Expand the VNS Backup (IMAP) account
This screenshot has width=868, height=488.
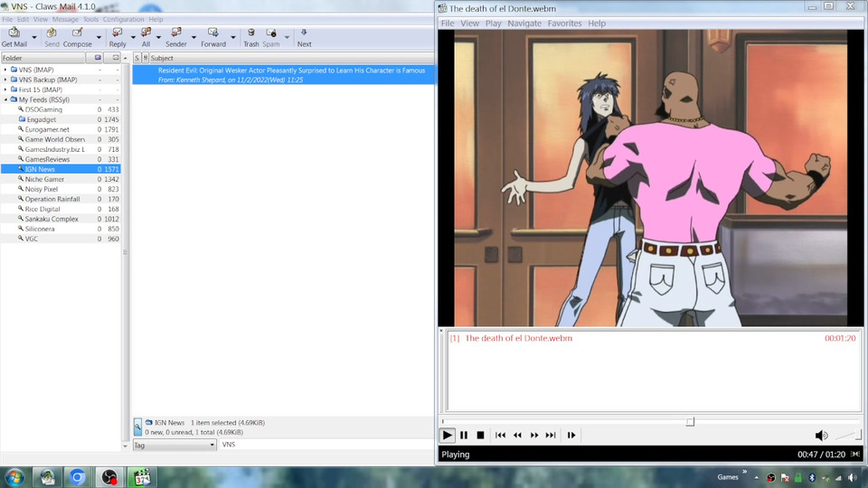6,80
